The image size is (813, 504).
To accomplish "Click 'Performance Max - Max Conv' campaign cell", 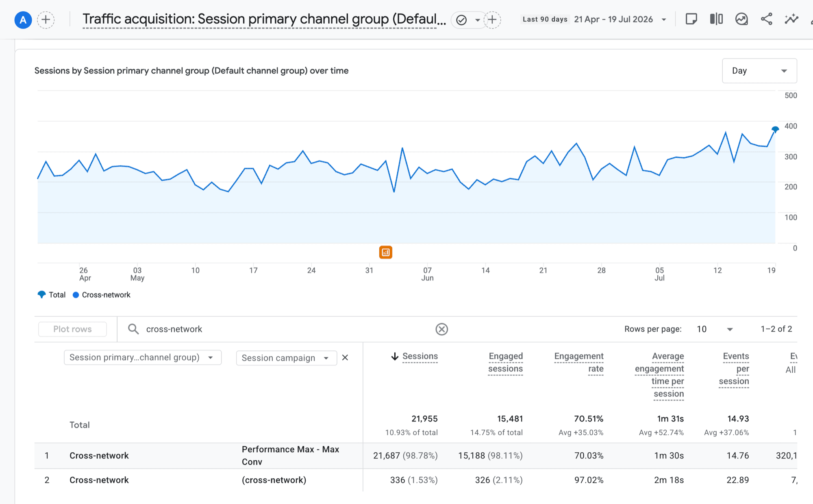I will tap(290, 456).
